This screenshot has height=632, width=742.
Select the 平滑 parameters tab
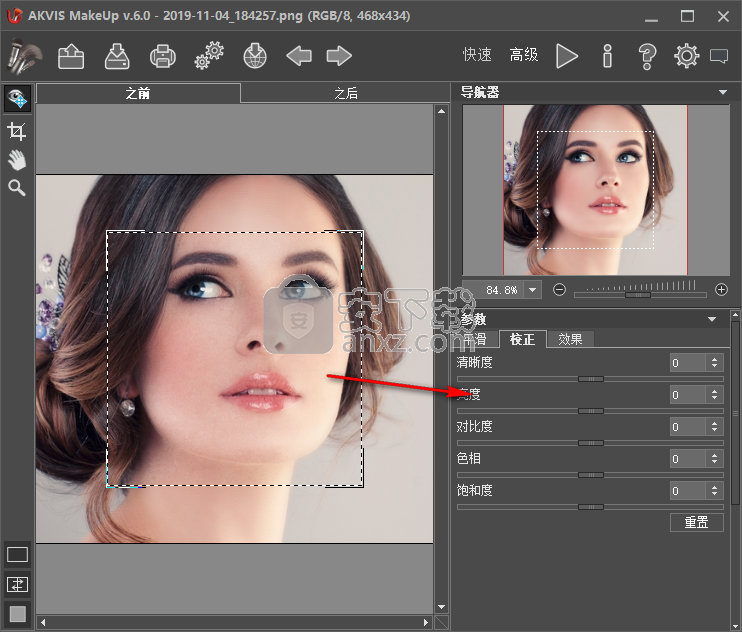coord(475,339)
